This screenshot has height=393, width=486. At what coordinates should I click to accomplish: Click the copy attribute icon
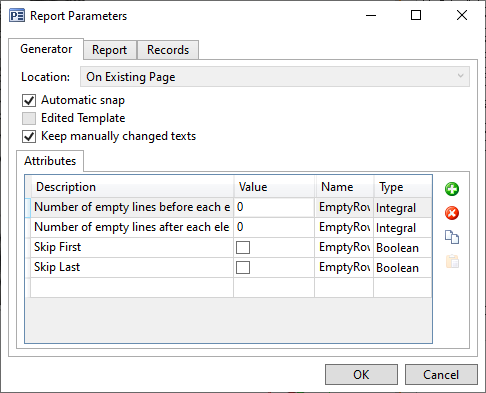(x=452, y=237)
